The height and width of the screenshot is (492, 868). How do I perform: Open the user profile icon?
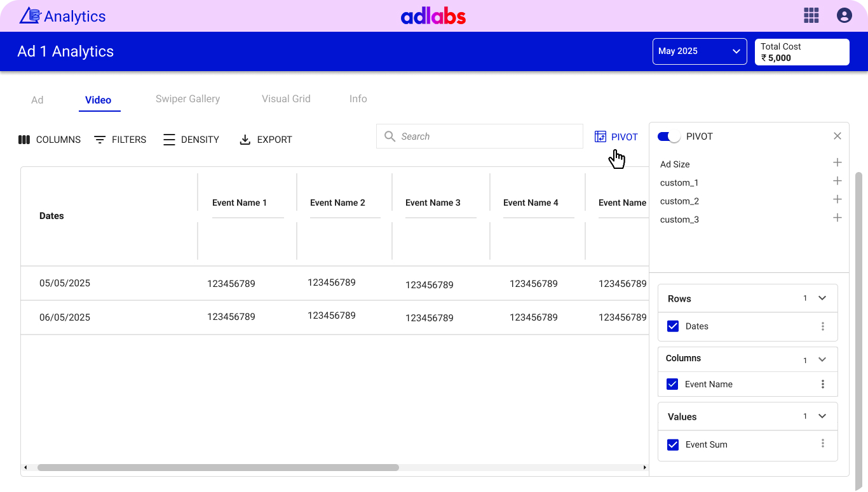[844, 15]
